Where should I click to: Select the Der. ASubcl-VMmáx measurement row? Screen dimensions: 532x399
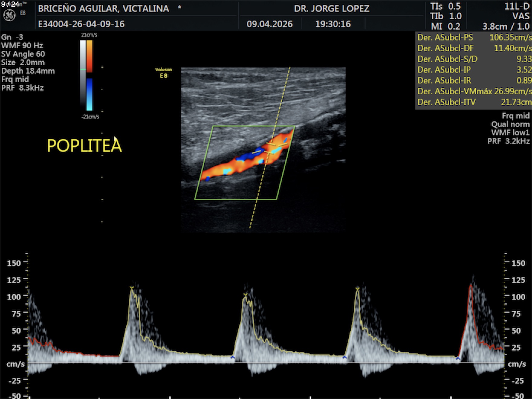tap(474, 91)
